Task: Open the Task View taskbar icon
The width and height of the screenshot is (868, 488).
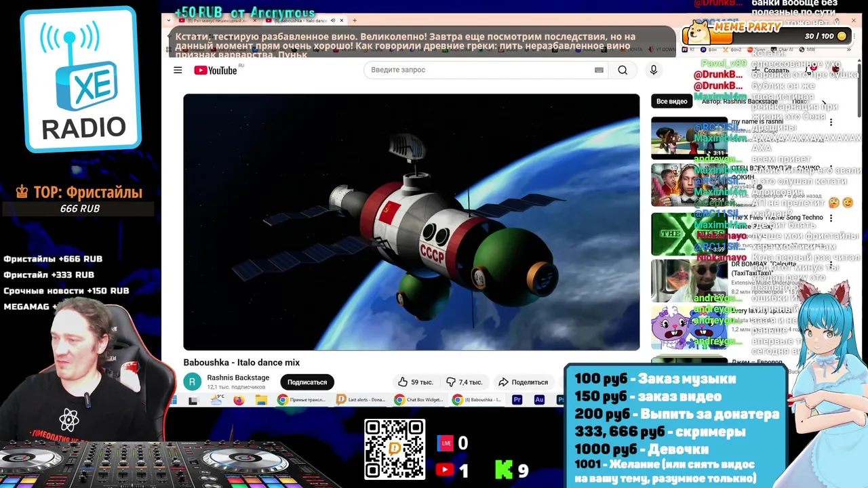Action: click(193, 401)
